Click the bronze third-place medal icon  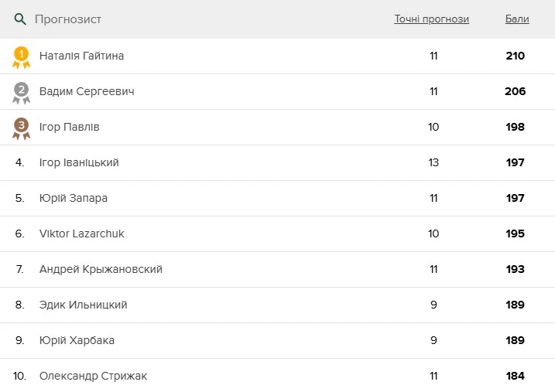click(x=22, y=128)
